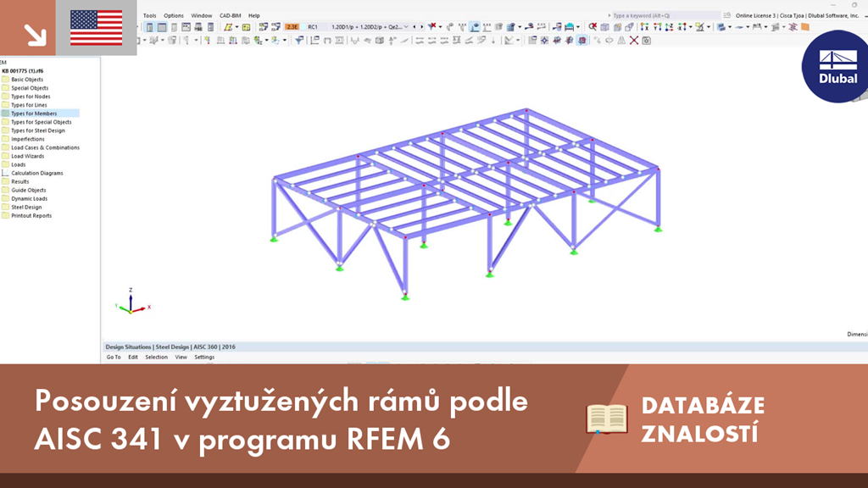Open the Help menu

click(254, 15)
